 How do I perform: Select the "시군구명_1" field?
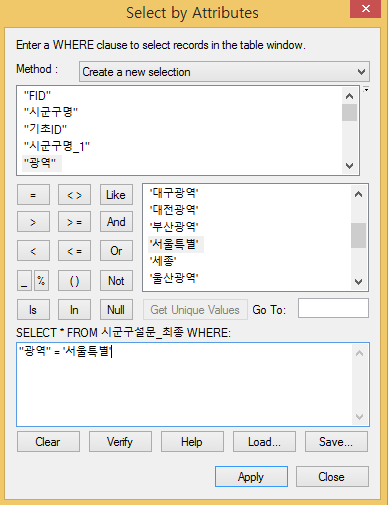coord(57,146)
